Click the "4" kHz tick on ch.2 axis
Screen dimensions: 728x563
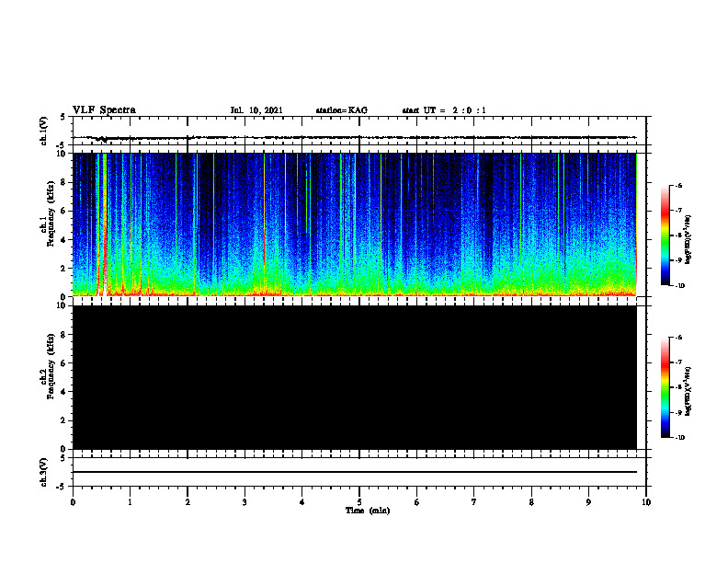pos(63,392)
